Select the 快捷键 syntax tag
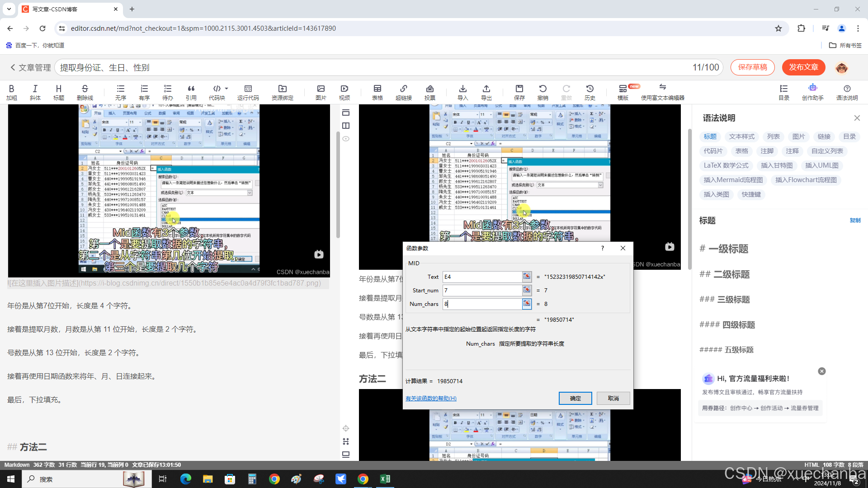The height and width of the screenshot is (488, 868). point(751,194)
